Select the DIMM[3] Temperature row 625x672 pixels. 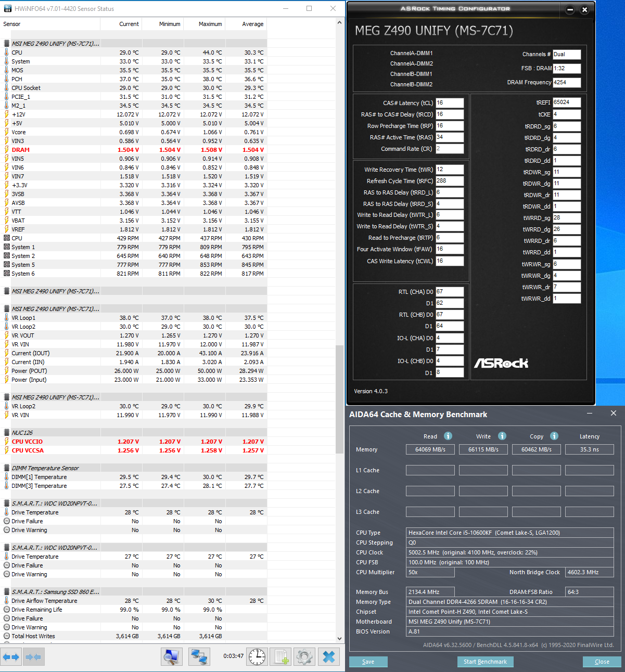pos(134,486)
